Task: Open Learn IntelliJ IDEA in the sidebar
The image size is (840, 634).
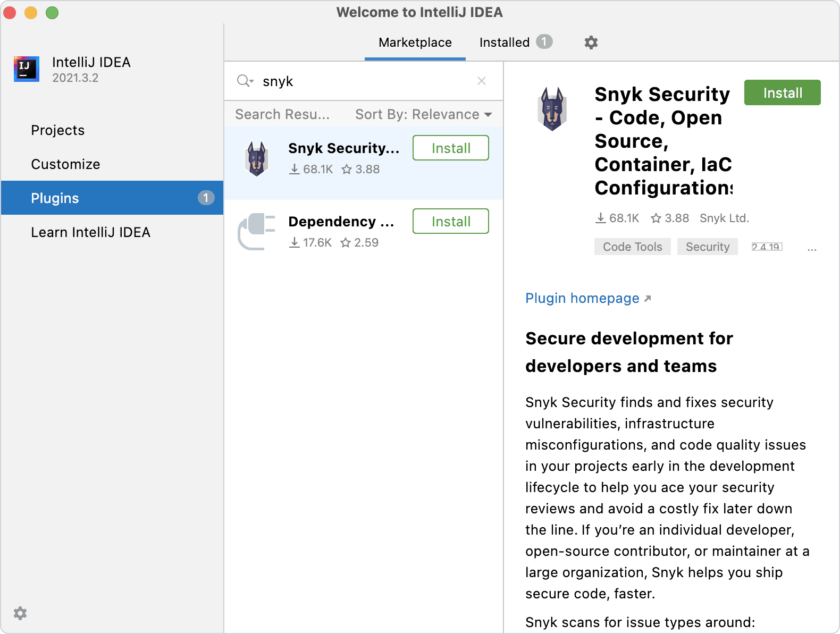Action: [x=112, y=232]
